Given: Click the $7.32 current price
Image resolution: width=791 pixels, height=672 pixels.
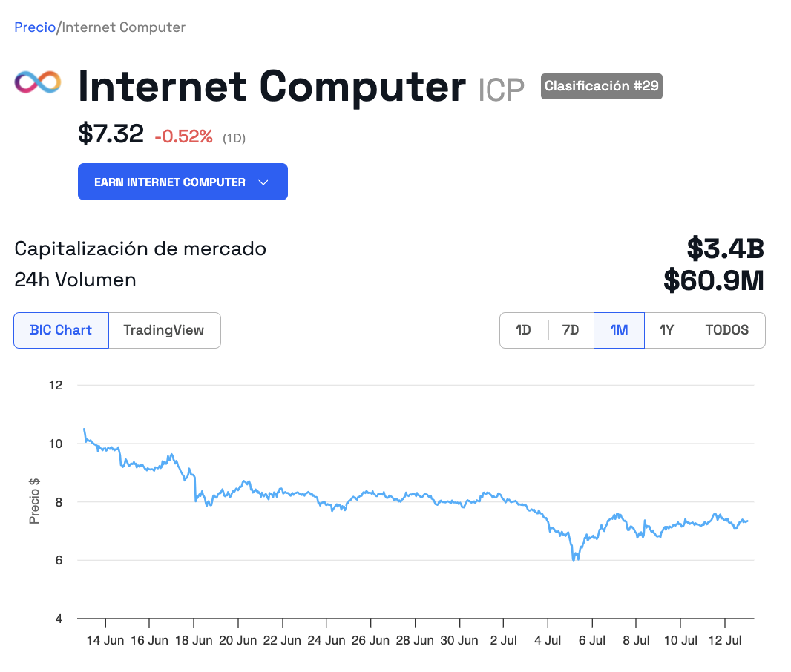Looking at the screenshot, I should click(x=111, y=134).
